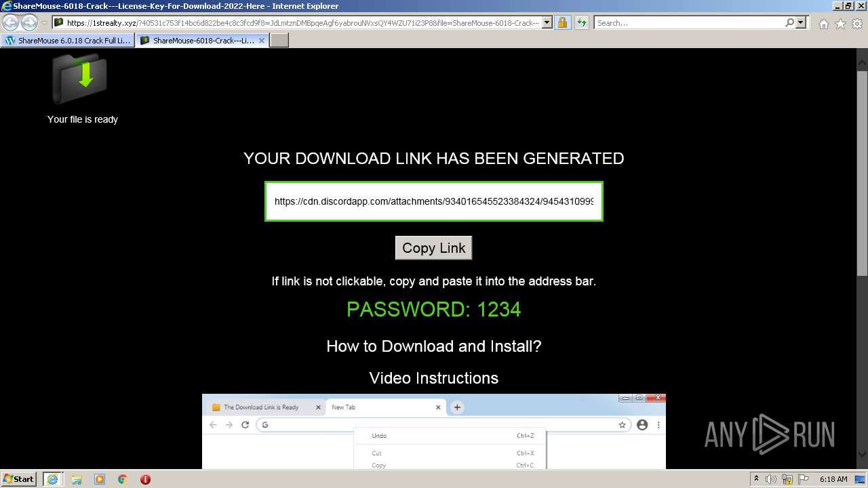
Task: Click the discordapp download link field
Action: point(434,201)
